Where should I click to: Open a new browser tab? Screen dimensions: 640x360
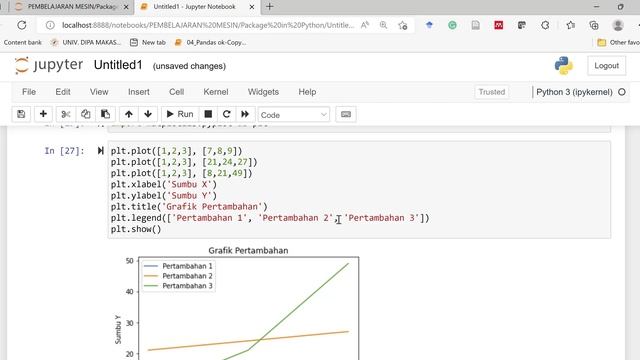pyautogui.click(x=269, y=7)
